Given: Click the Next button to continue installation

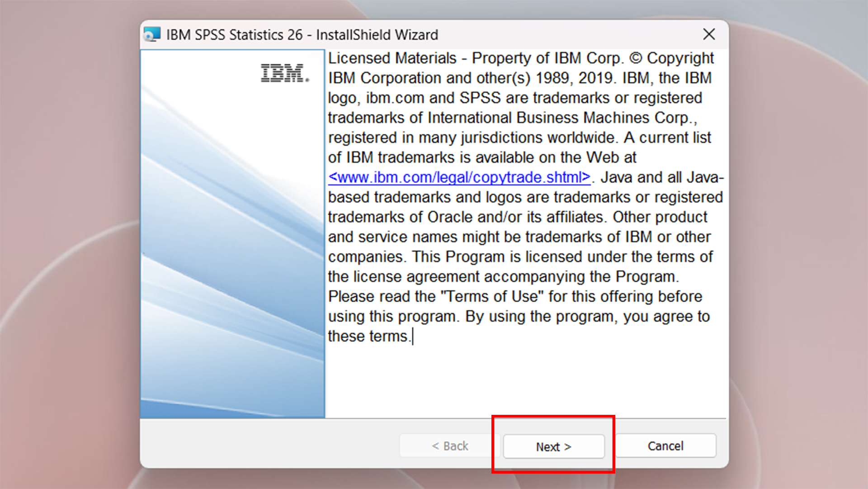Looking at the screenshot, I should pyautogui.click(x=554, y=446).
